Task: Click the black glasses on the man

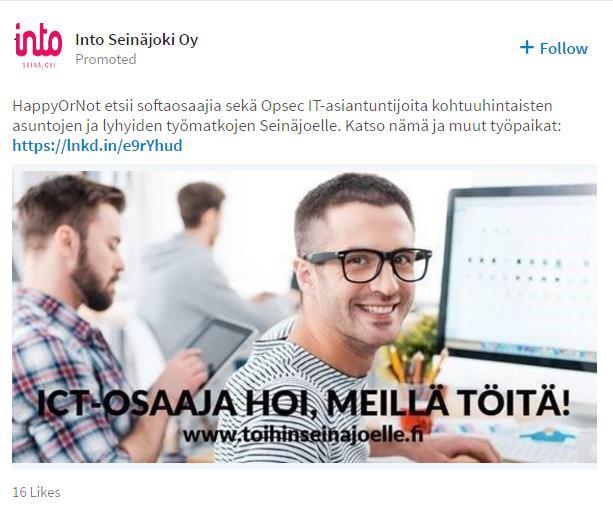Action: (x=367, y=265)
